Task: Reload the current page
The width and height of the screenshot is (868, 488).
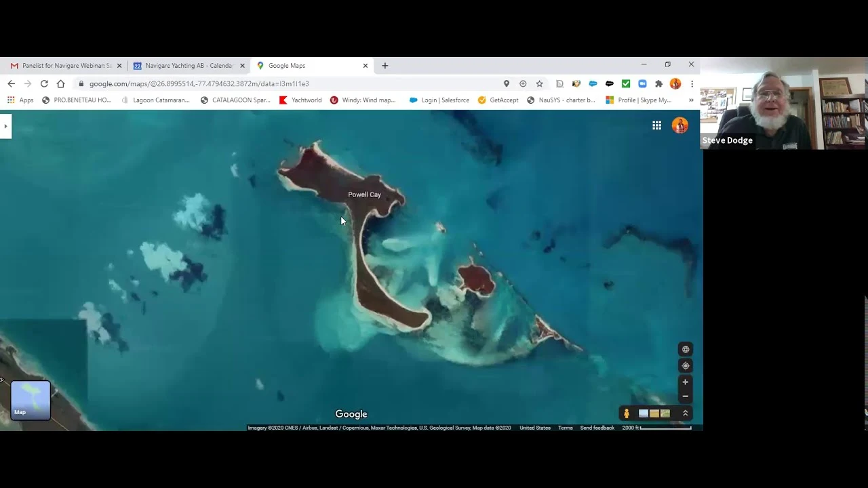Action: tap(44, 83)
